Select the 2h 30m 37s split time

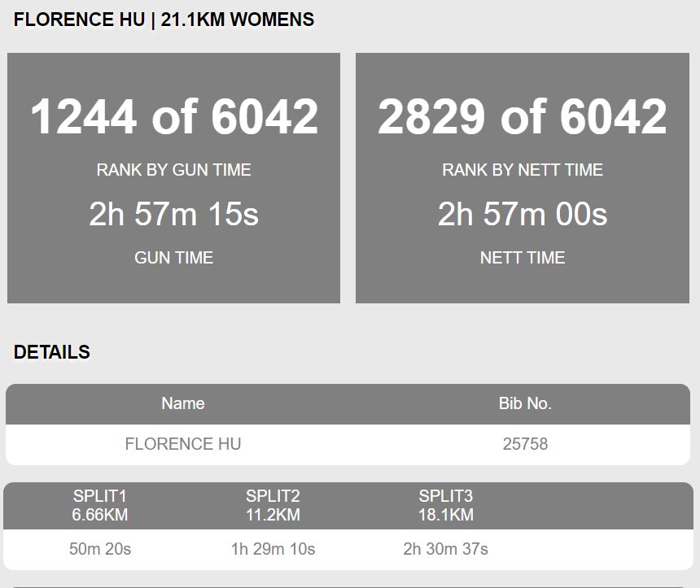[445, 549]
